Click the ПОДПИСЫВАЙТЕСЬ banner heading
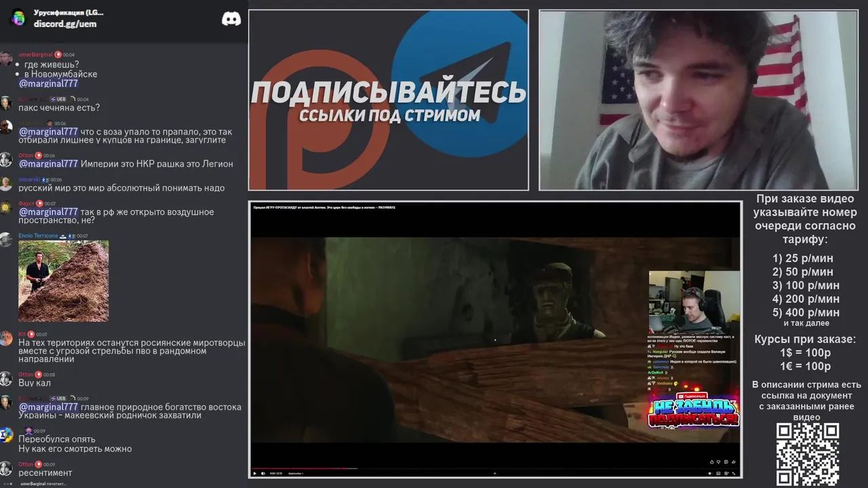This screenshot has width=868, height=488. [389, 93]
